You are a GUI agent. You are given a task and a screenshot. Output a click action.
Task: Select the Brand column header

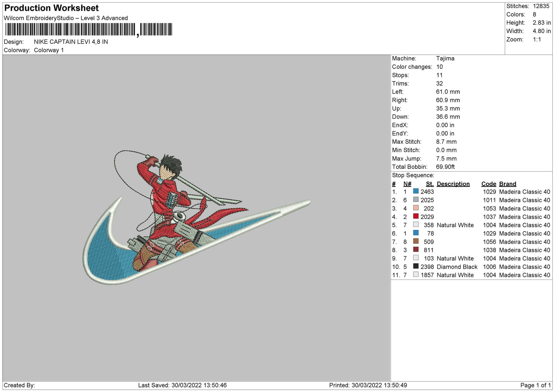[x=507, y=184]
